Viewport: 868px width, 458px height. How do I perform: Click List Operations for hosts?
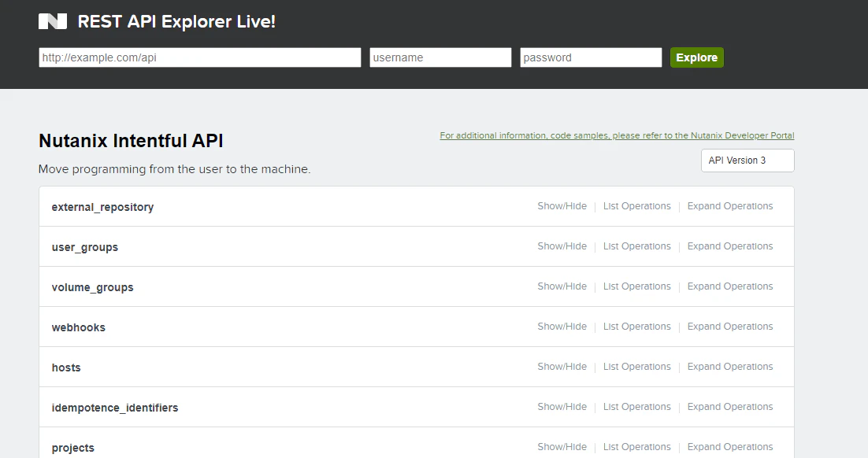click(x=636, y=366)
